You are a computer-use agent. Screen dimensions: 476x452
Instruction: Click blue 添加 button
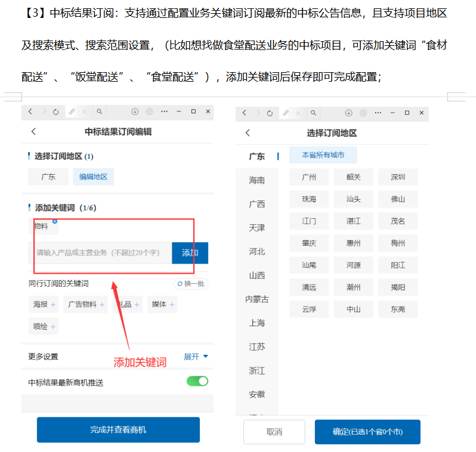pos(190,253)
